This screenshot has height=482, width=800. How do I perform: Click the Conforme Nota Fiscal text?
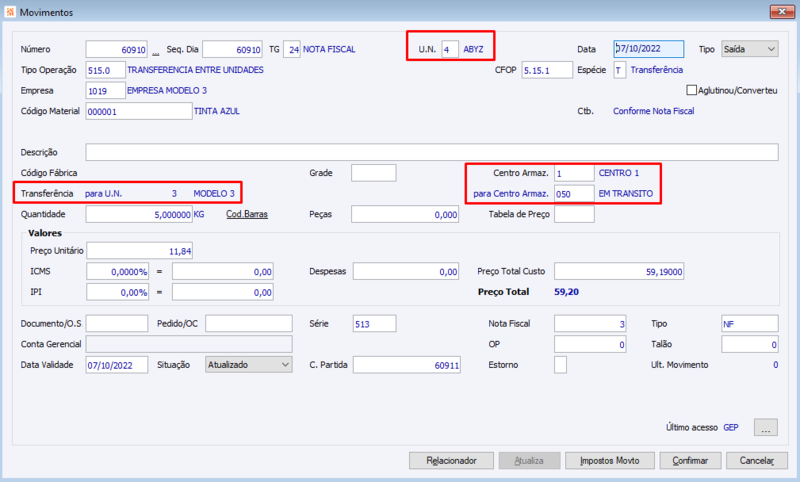click(654, 111)
